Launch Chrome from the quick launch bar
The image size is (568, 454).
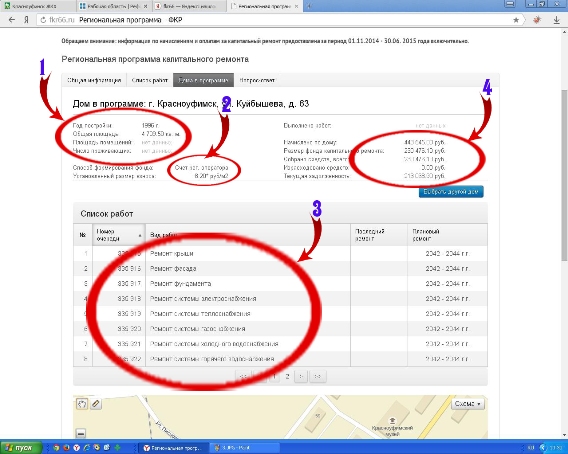pyautogui.click(x=56, y=448)
